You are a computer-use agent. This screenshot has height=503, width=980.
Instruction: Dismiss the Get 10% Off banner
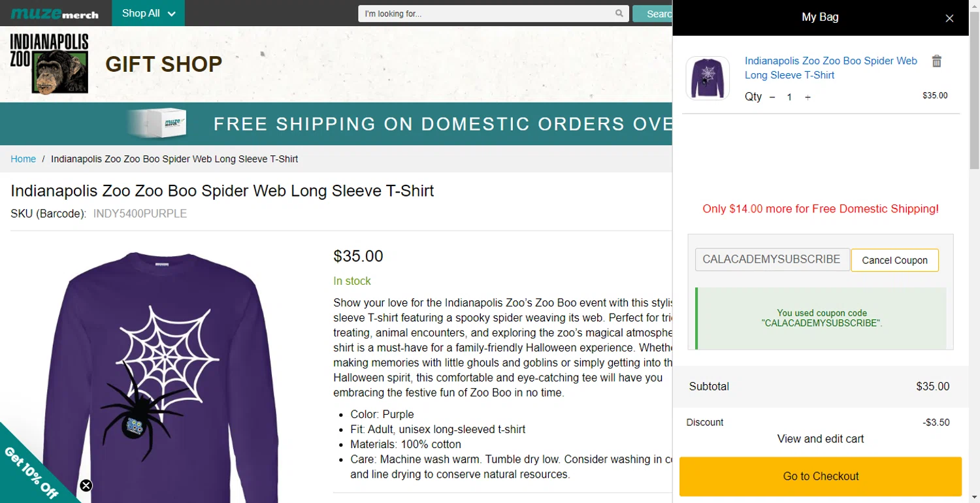click(x=86, y=485)
